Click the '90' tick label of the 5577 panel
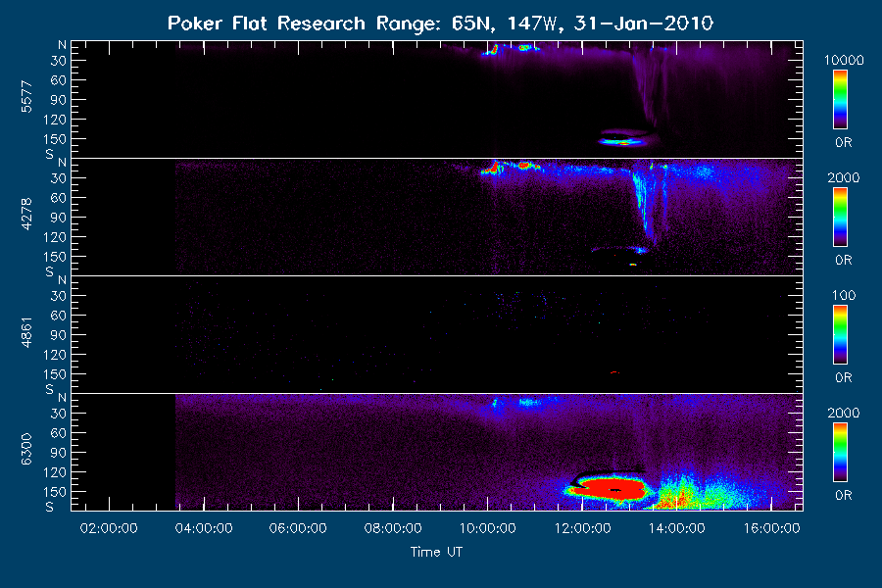The width and height of the screenshot is (882, 588). point(58,100)
